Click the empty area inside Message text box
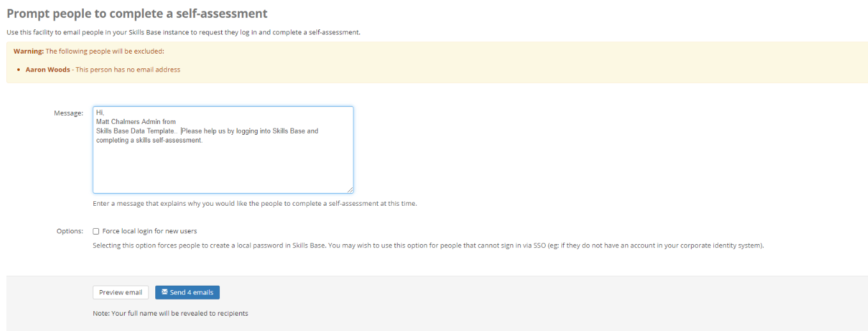 click(x=222, y=167)
